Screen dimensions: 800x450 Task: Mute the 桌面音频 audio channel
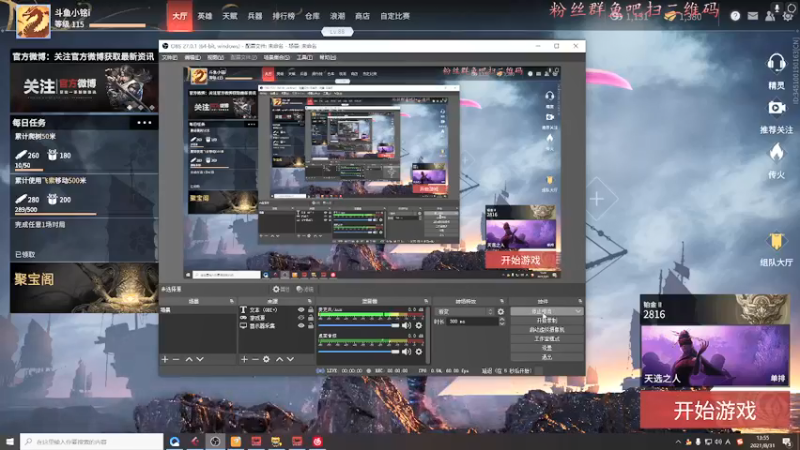click(x=406, y=352)
